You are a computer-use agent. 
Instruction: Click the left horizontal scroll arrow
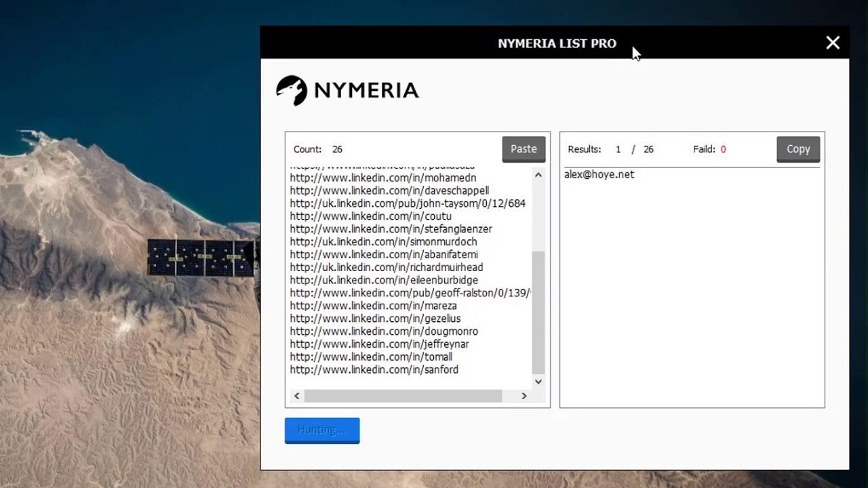[x=296, y=396]
